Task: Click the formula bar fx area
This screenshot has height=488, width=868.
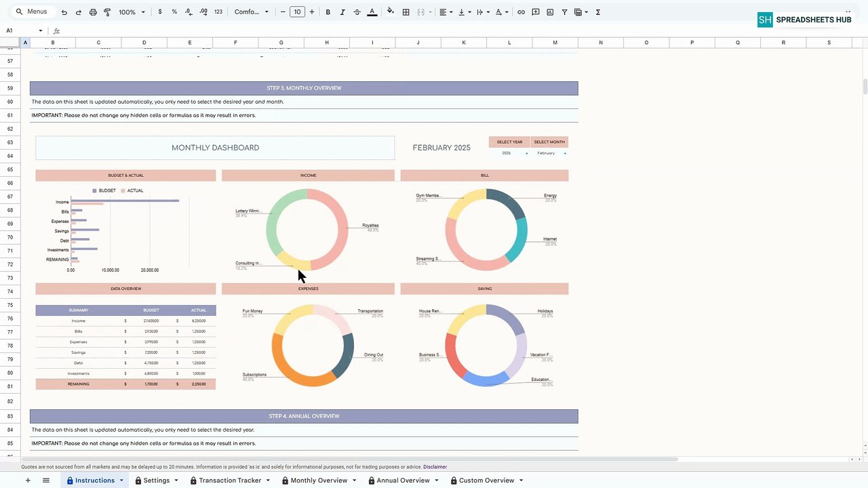Action: [x=56, y=30]
